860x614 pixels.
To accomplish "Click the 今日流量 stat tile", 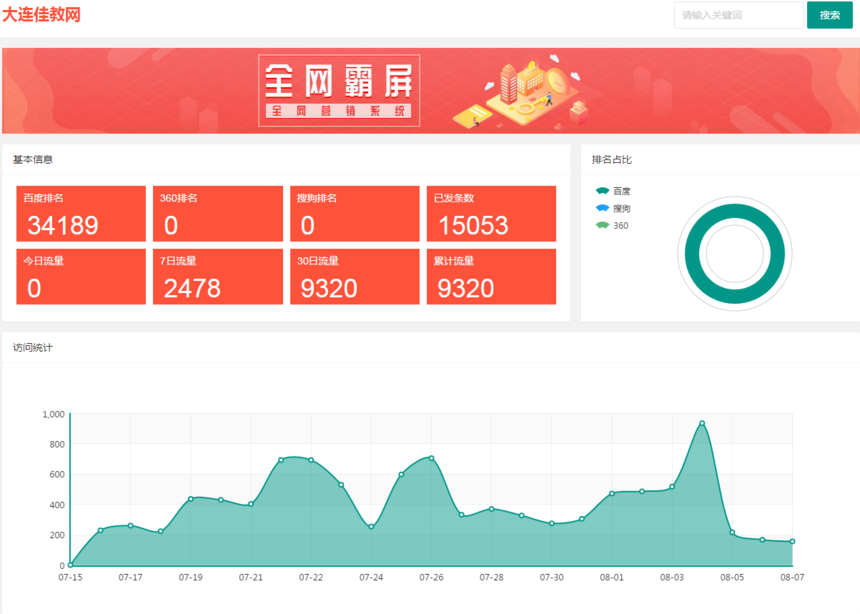I will [x=81, y=277].
